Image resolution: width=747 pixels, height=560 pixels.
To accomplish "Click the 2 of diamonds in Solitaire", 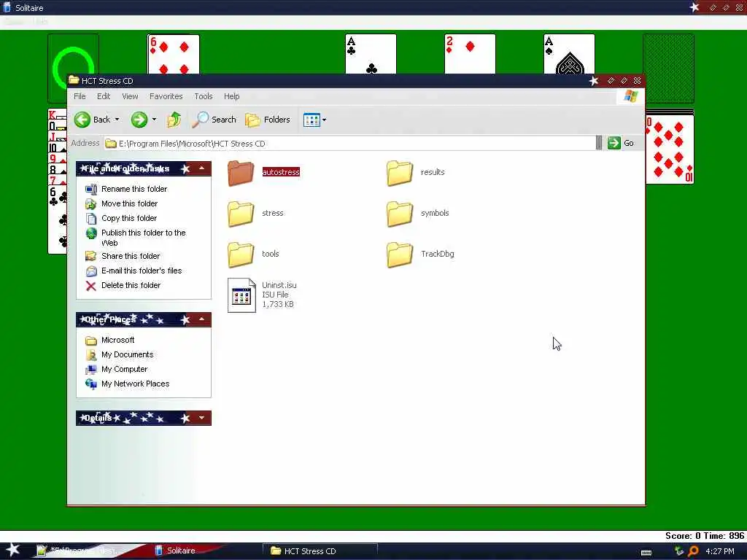I will coord(470,54).
